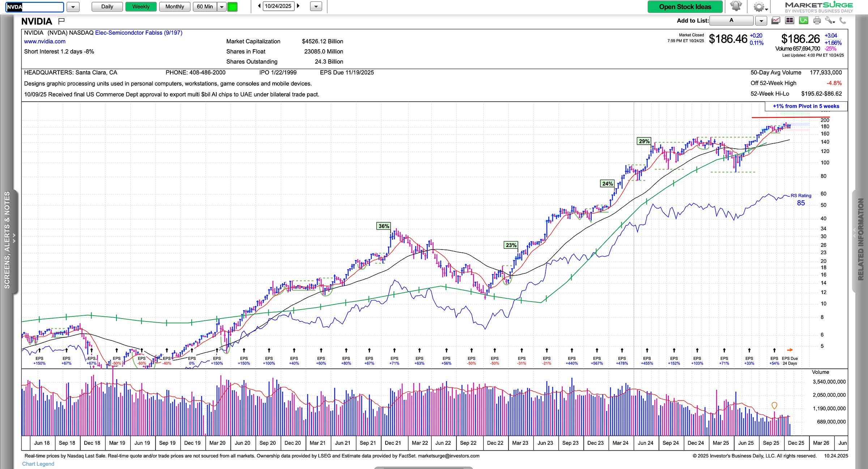Click the single chart view icon
The height and width of the screenshot is (469, 868).
pyautogui.click(x=775, y=21)
